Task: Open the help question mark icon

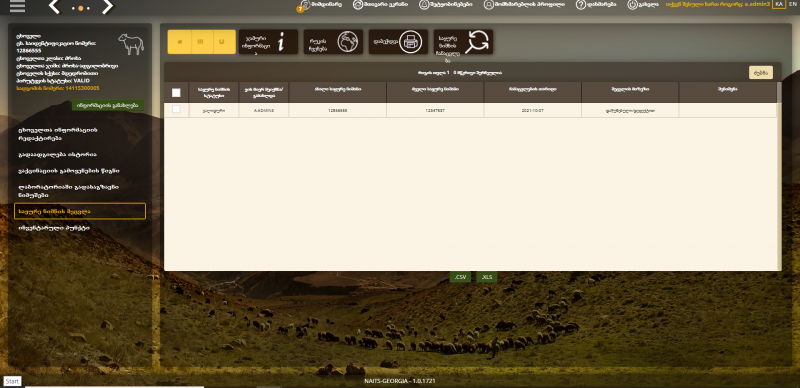Action: (x=581, y=5)
